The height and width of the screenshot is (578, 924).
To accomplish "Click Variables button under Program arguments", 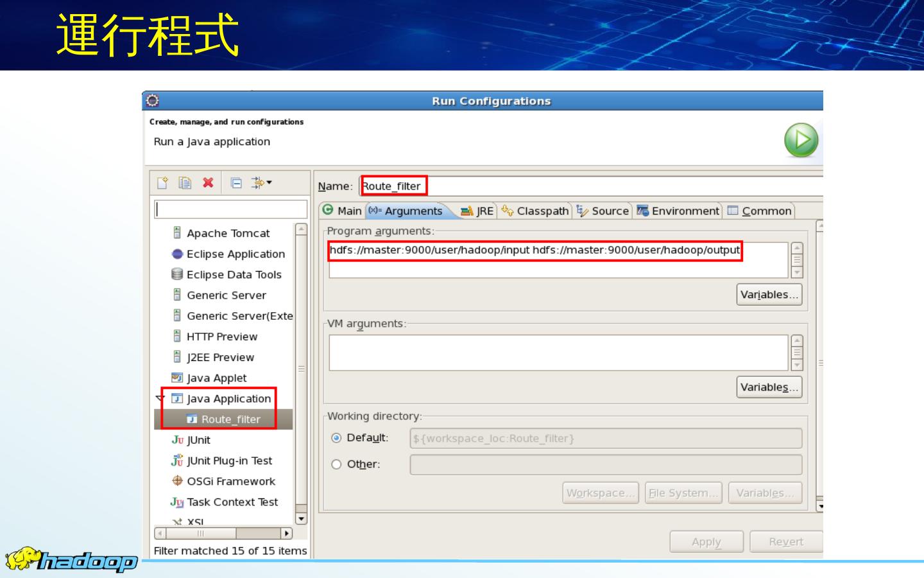I will pyautogui.click(x=769, y=295).
